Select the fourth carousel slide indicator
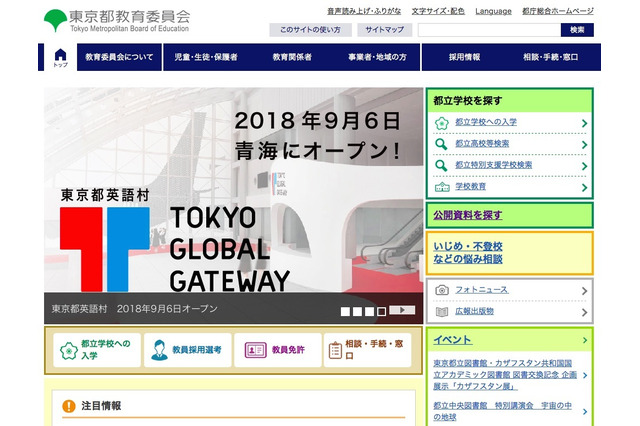 381,311
